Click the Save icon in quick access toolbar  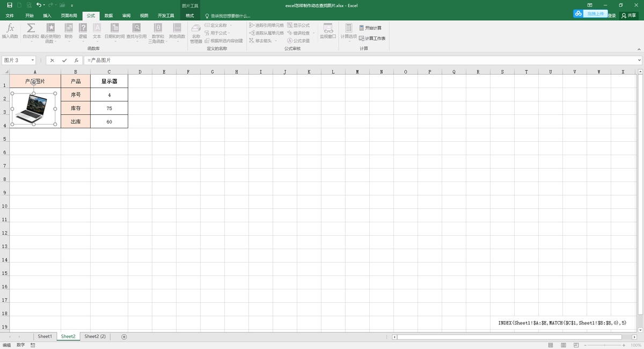pos(10,5)
